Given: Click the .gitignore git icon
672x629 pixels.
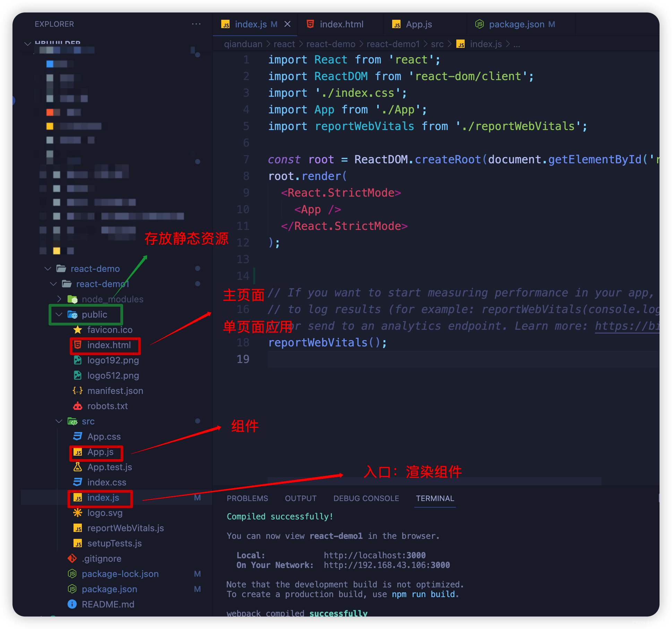Looking at the screenshot, I should (x=72, y=559).
